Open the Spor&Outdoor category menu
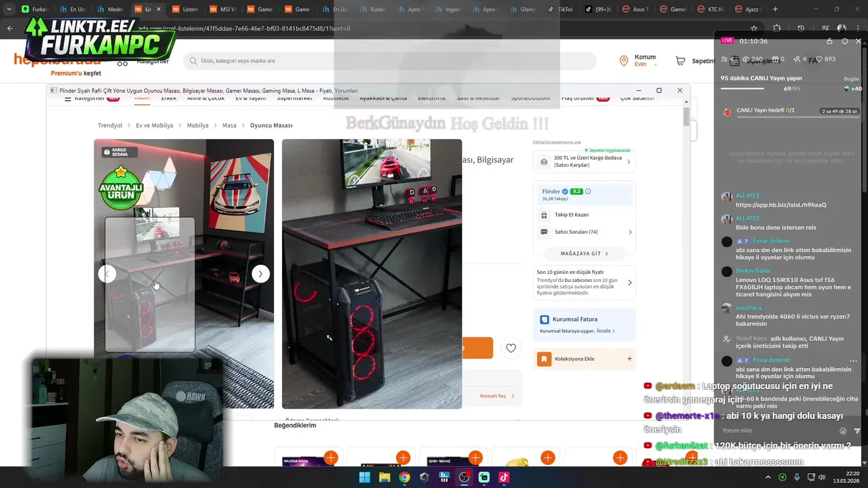This screenshot has width=868, height=488. [531, 98]
